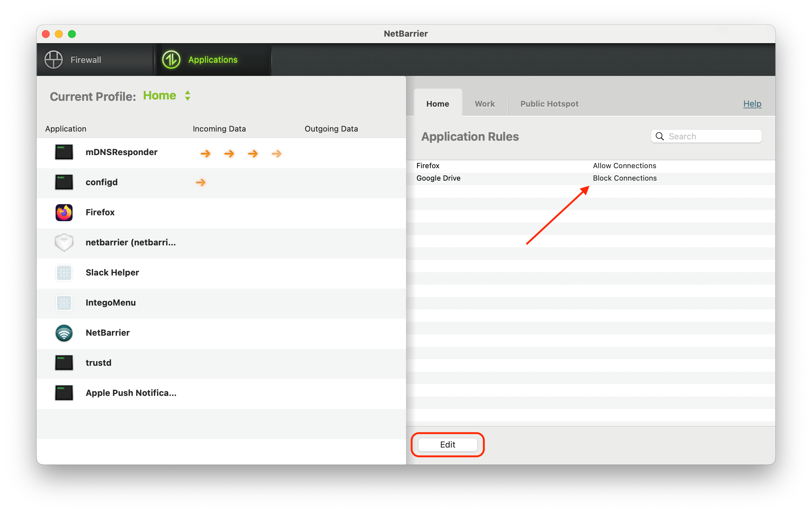Click the green Applications arrows icon
812x513 pixels.
click(171, 60)
